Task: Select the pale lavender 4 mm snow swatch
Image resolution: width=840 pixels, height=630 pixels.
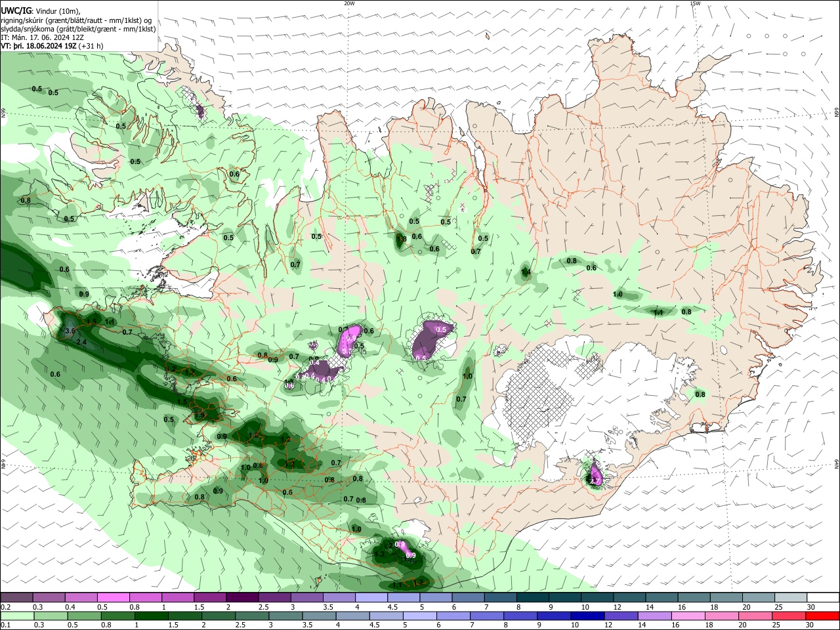Action: 371,598
